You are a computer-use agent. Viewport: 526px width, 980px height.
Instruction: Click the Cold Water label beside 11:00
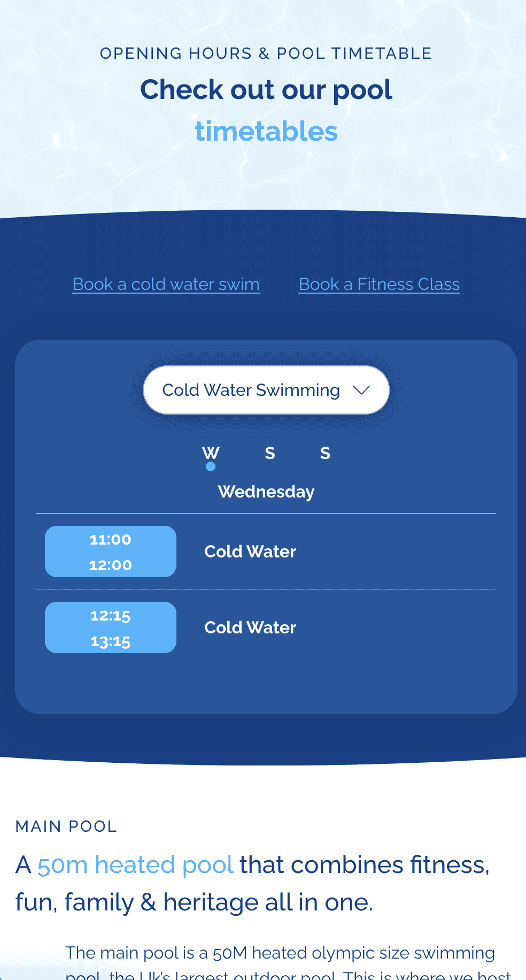point(250,552)
